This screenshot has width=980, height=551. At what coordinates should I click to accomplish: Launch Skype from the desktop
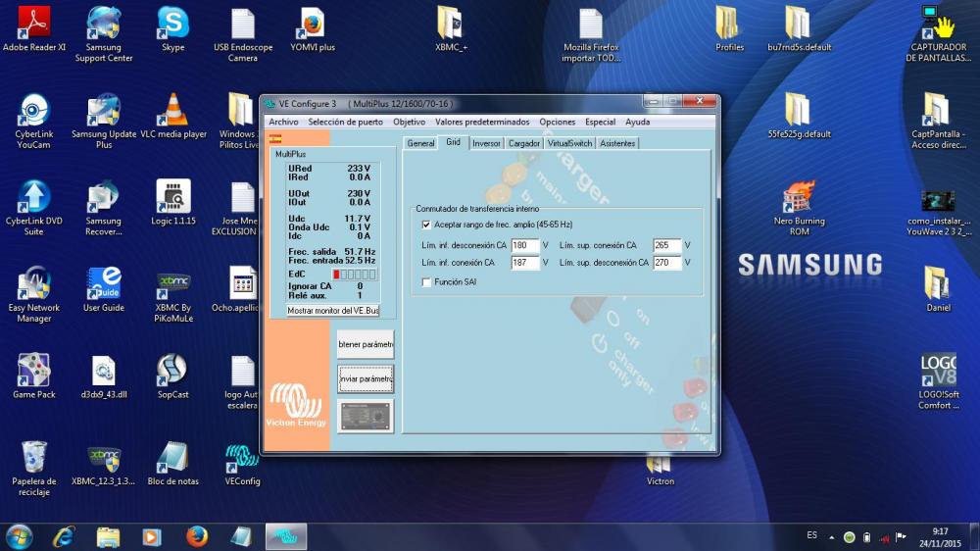click(173, 28)
